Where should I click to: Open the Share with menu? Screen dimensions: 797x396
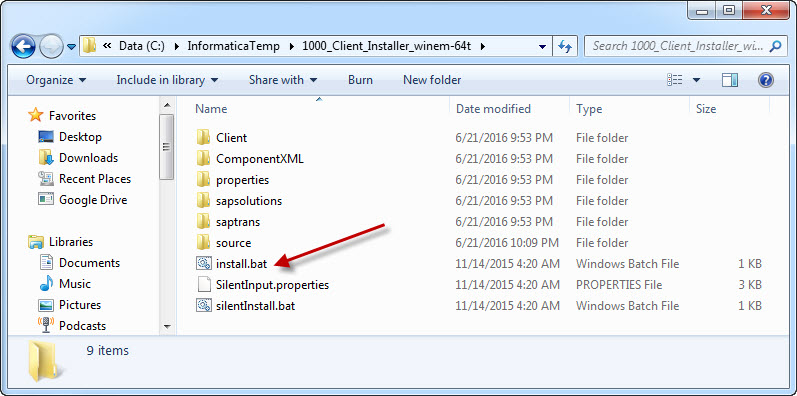point(283,80)
